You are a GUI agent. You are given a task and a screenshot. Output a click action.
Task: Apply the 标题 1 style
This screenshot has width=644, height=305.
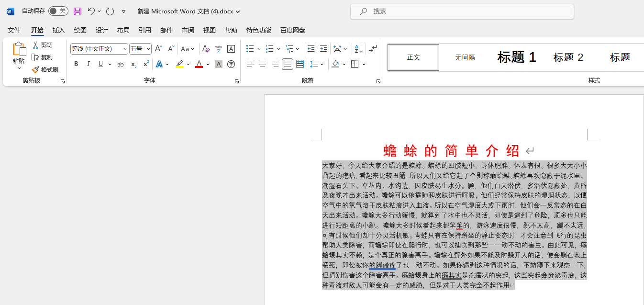(516, 57)
